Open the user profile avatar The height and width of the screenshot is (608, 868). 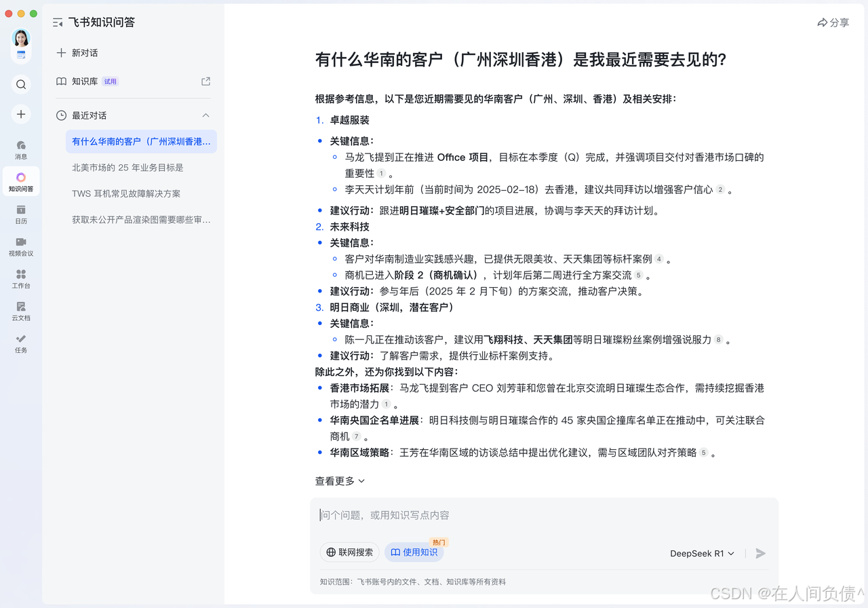[x=21, y=38]
